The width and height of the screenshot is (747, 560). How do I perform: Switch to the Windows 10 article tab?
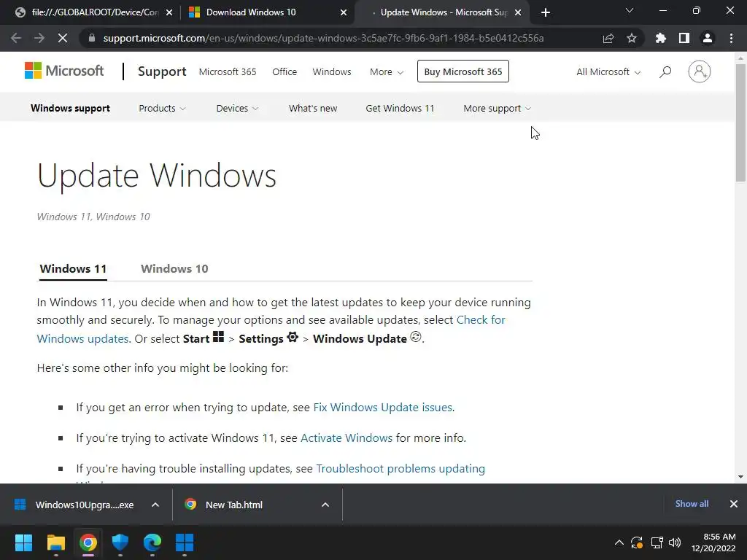pyautogui.click(x=174, y=268)
